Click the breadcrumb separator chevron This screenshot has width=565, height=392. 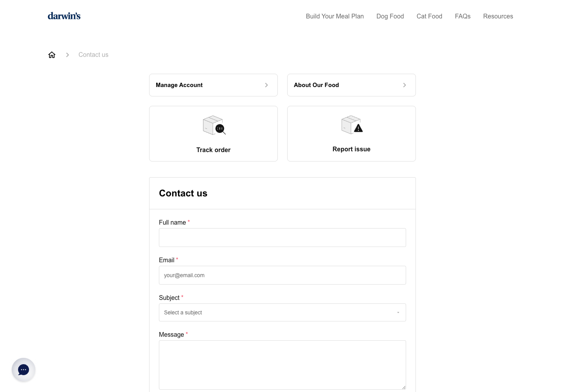(67, 55)
